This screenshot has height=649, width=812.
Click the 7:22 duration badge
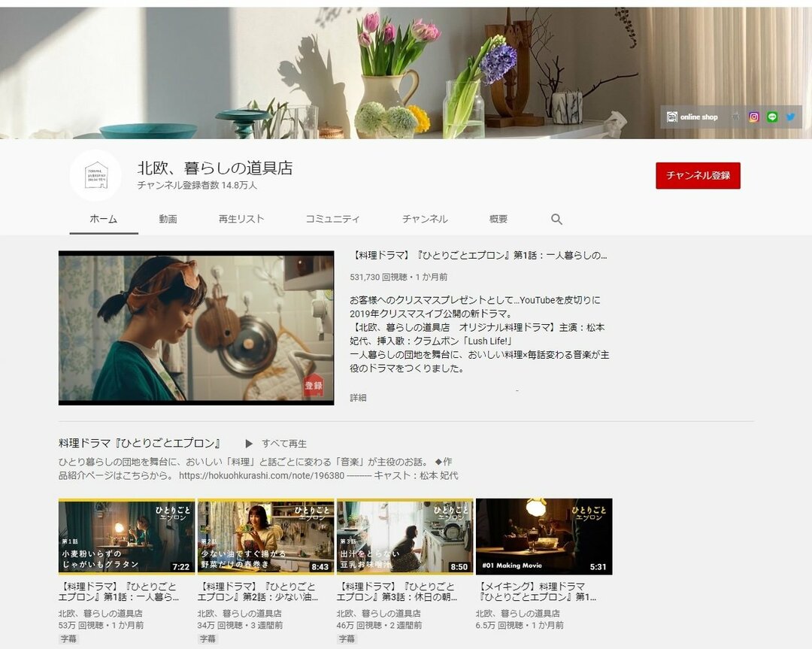pyautogui.click(x=180, y=567)
